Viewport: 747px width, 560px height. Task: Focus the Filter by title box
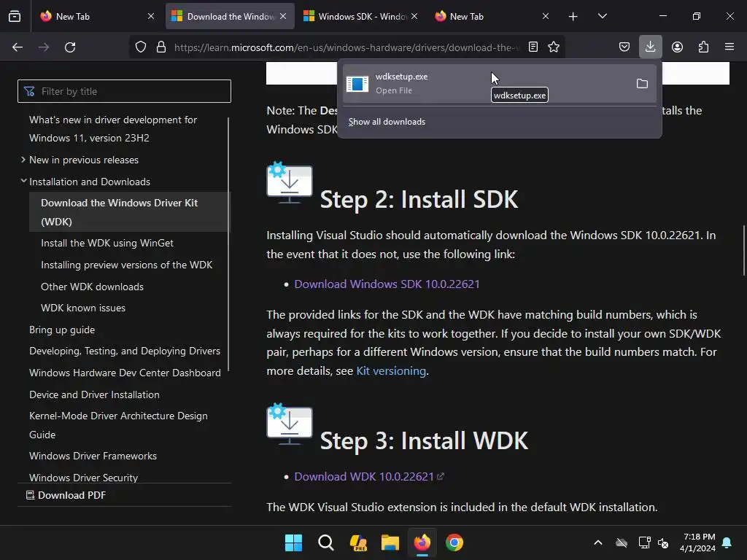124,91
